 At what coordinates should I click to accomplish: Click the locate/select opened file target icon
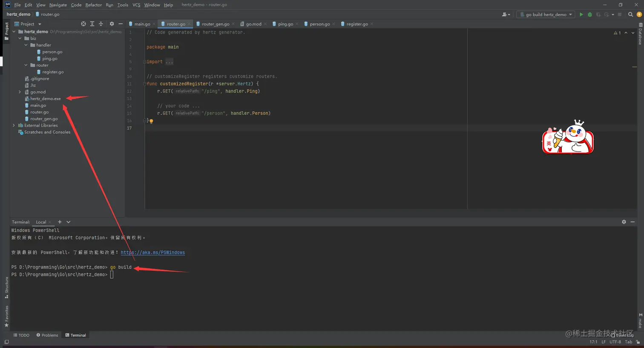click(83, 24)
